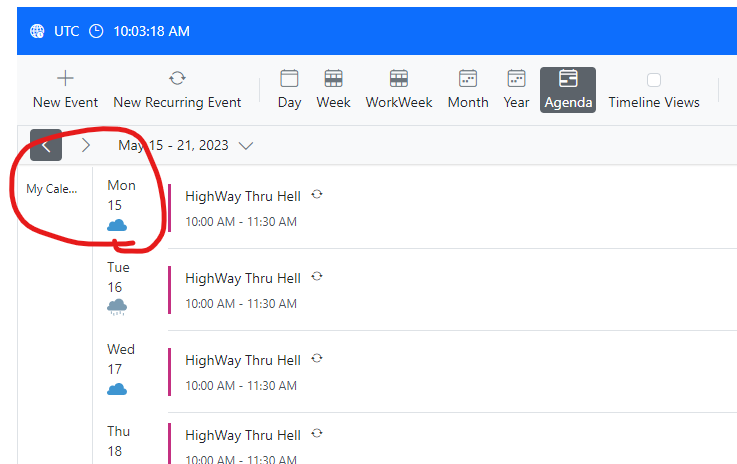Click the New Event plus icon

[x=65, y=78]
